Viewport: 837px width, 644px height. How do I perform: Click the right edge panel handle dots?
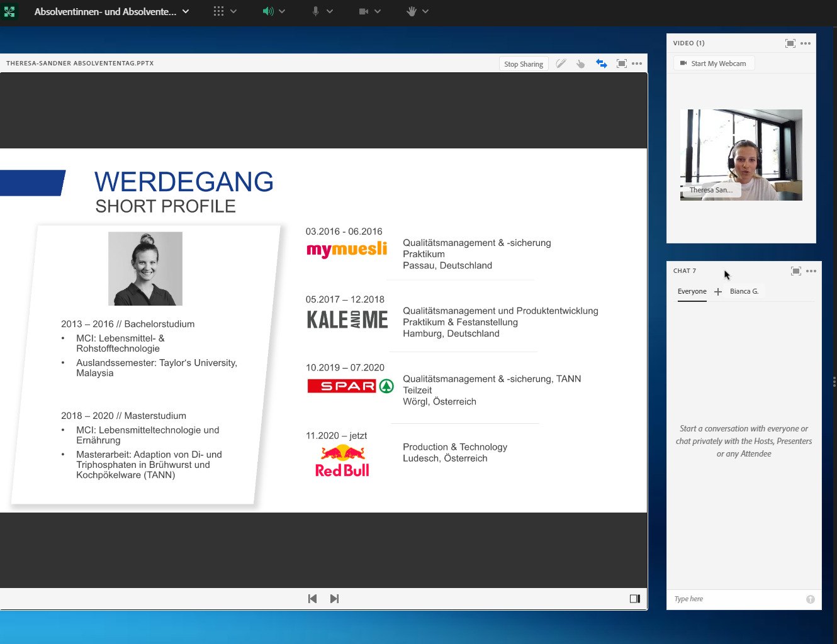834,381
